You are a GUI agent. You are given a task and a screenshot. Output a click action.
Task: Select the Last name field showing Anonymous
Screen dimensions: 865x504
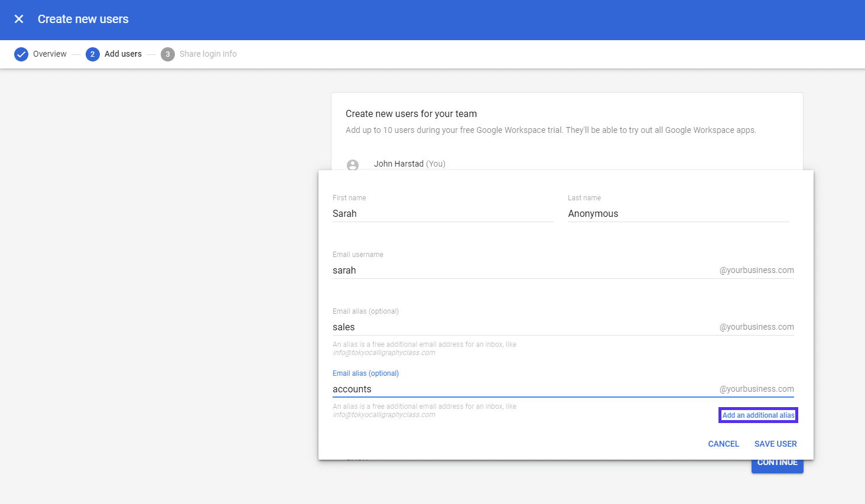click(x=677, y=213)
